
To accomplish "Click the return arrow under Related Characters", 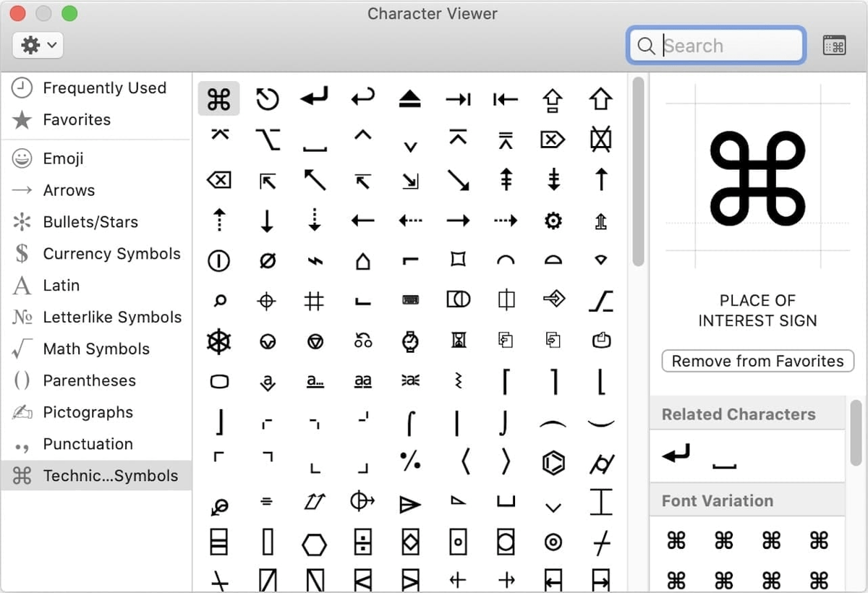I will (x=676, y=452).
